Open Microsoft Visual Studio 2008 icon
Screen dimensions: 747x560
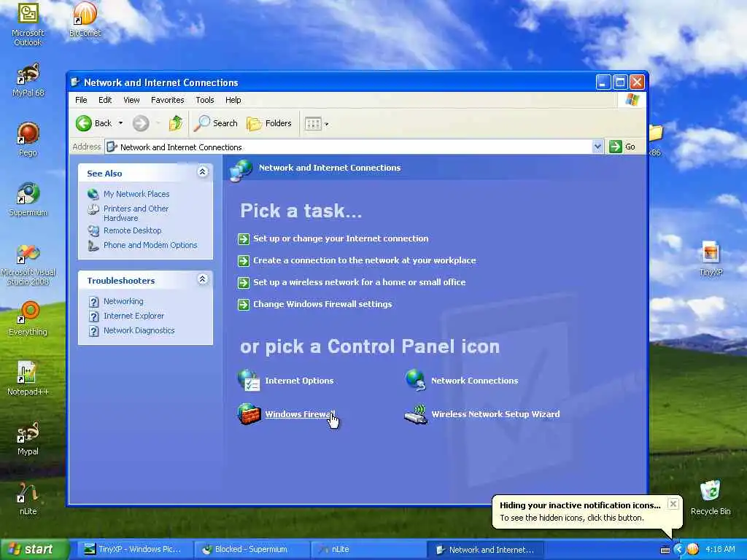click(x=28, y=264)
